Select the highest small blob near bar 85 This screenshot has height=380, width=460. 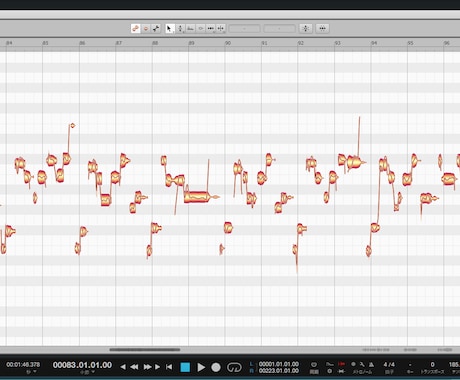[72, 125]
